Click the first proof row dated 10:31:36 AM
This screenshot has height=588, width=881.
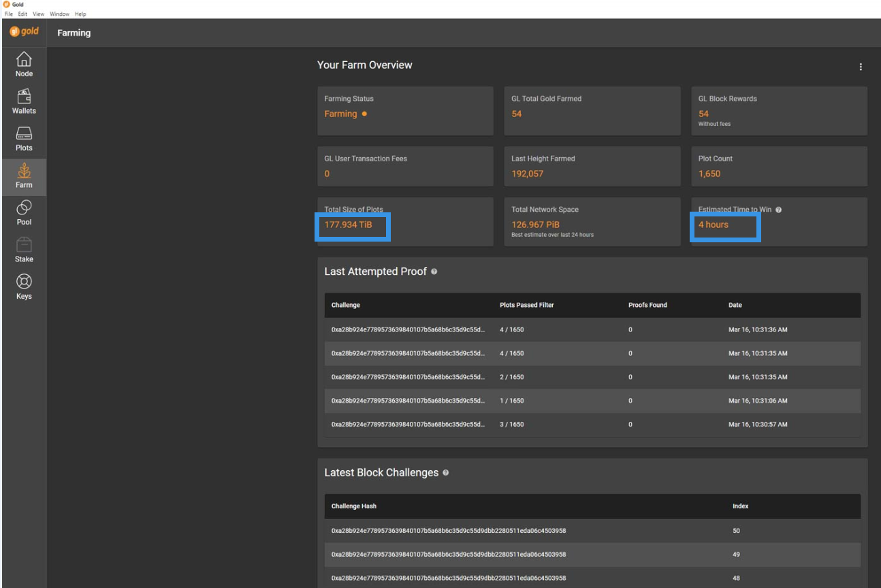point(589,330)
